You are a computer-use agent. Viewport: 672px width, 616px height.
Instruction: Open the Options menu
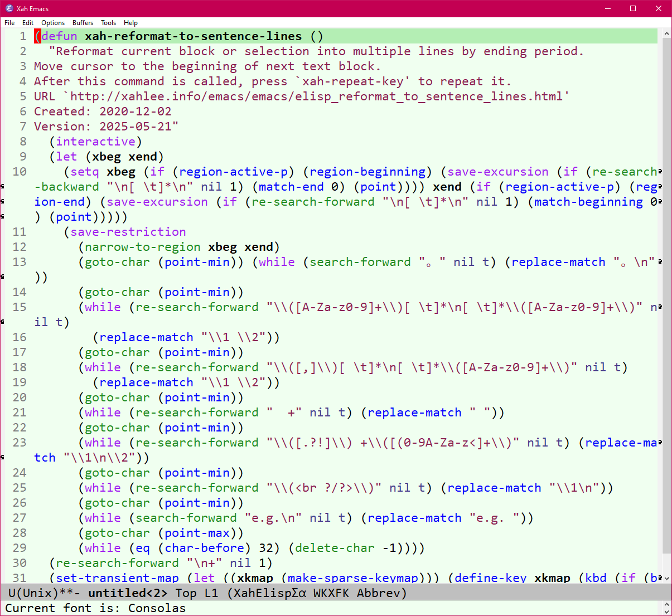[x=53, y=23]
